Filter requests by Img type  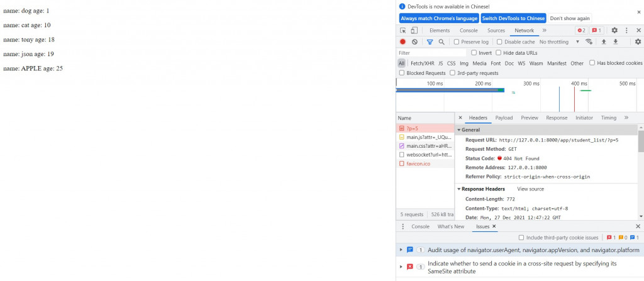[x=464, y=63]
